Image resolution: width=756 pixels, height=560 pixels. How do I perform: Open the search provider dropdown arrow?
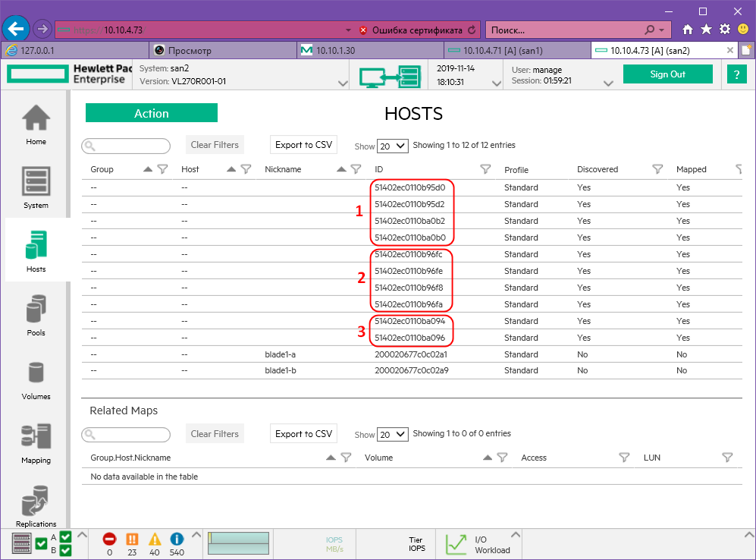662,30
